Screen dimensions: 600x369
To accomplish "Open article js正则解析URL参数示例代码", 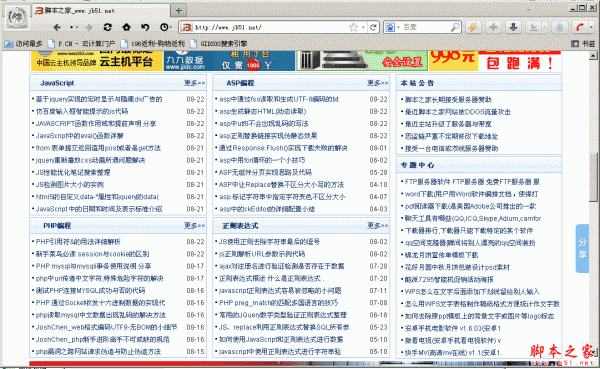I will click(x=262, y=254).
